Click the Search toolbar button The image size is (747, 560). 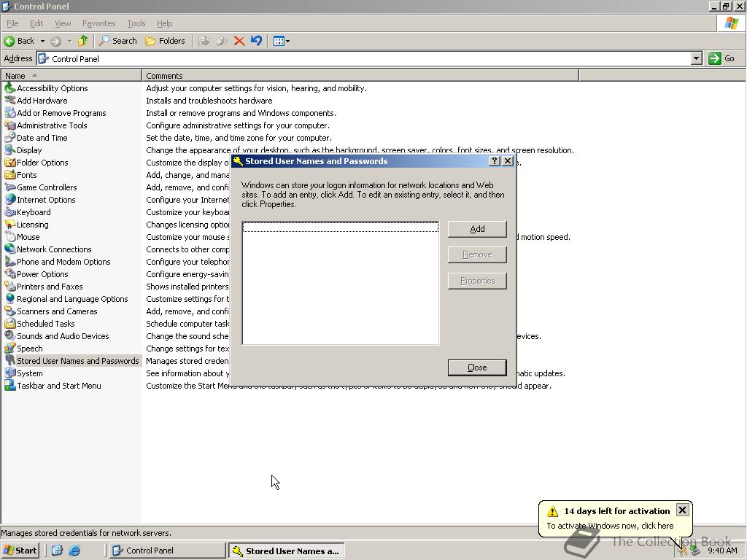tap(117, 41)
